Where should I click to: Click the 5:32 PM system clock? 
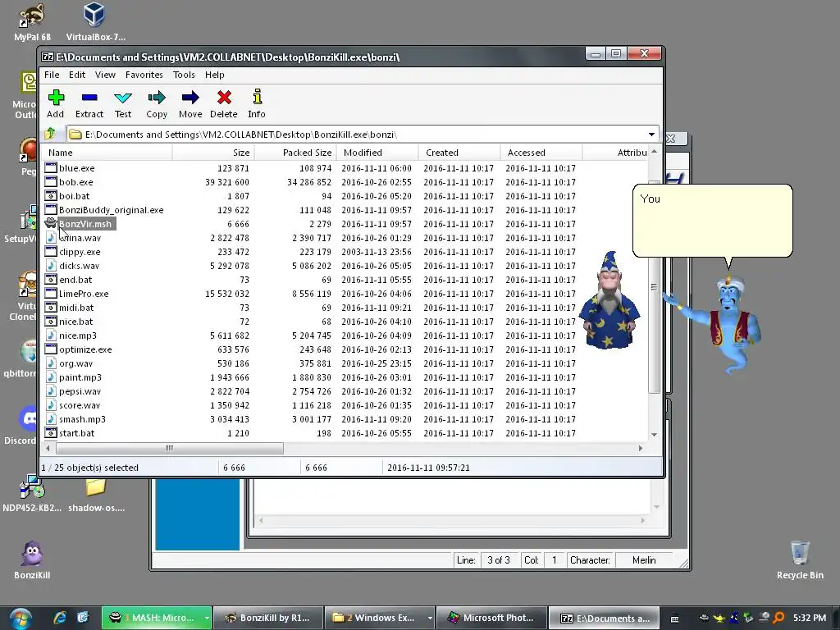[809, 618]
